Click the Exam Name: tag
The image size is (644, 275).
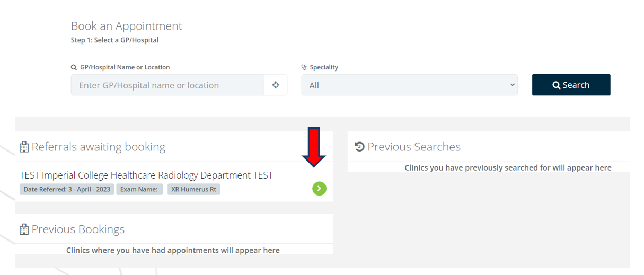coord(140,189)
